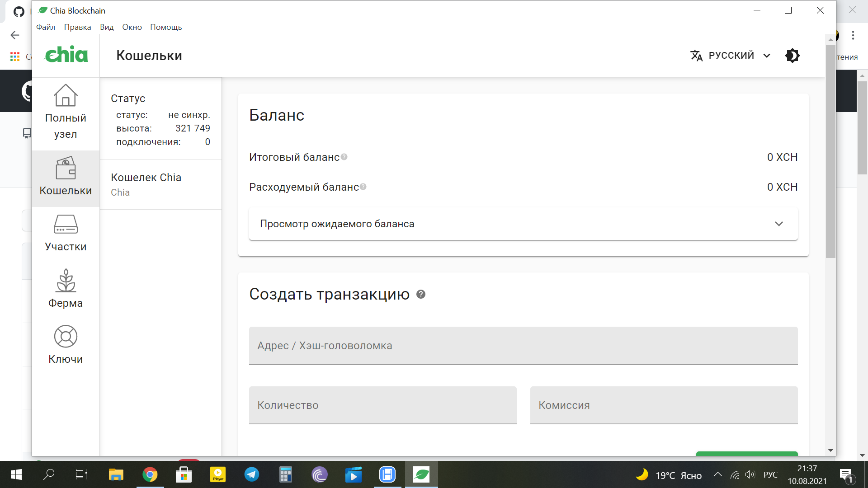Show hidden system tray icons
This screenshot has width=868, height=488.
[x=717, y=474]
